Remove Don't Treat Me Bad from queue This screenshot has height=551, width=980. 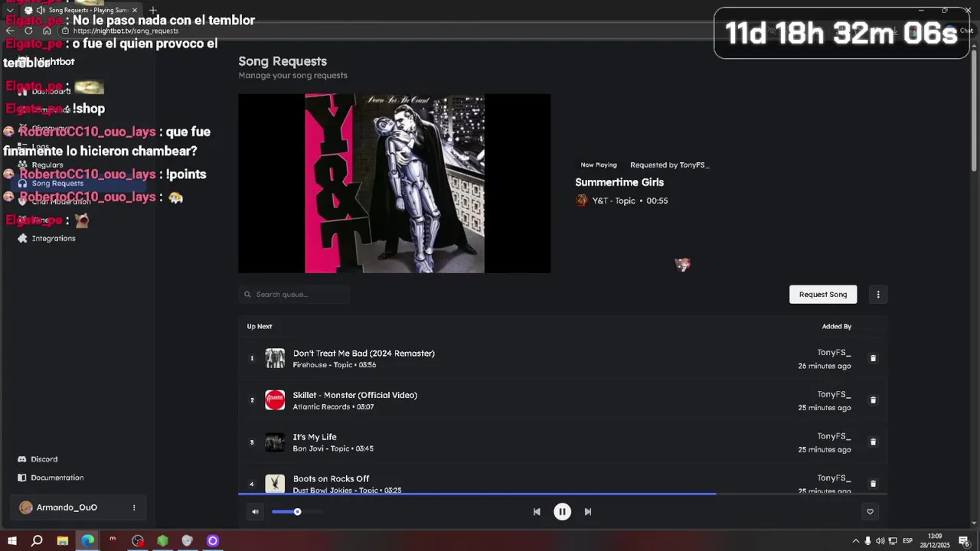[x=873, y=358]
